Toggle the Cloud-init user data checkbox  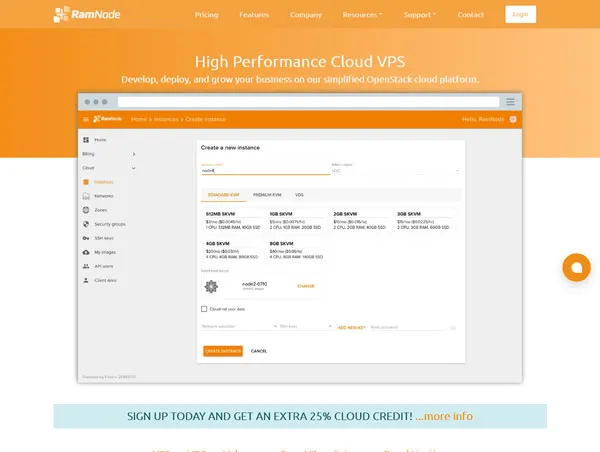[204, 309]
